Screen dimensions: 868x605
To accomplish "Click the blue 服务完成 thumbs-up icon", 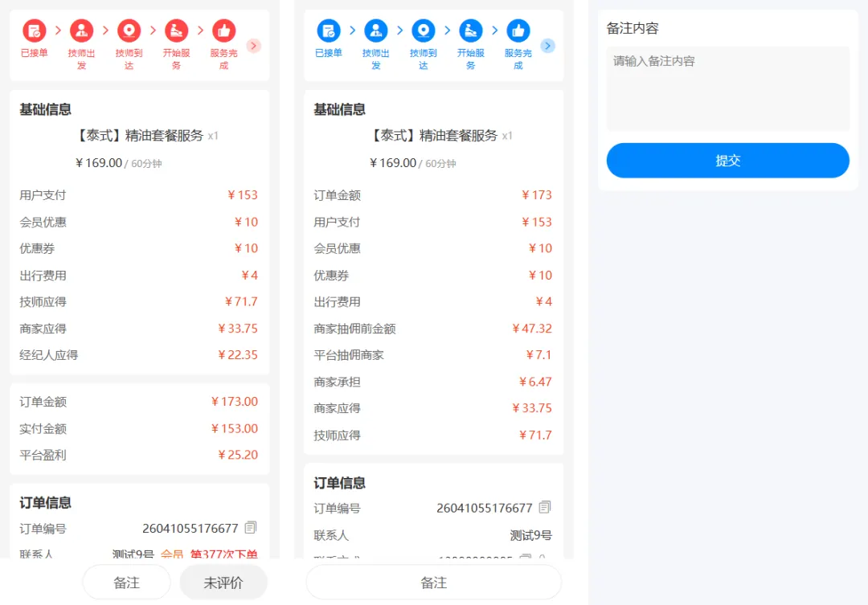I will coord(518,31).
